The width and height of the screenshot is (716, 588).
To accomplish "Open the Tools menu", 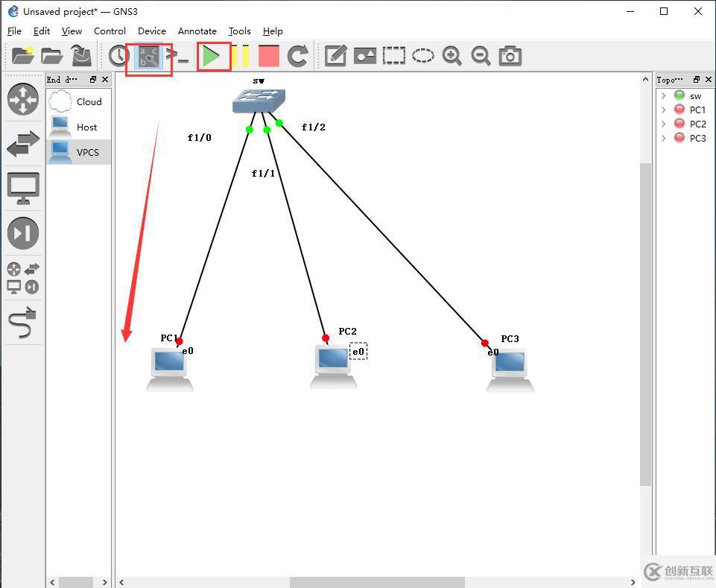I will tap(240, 31).
